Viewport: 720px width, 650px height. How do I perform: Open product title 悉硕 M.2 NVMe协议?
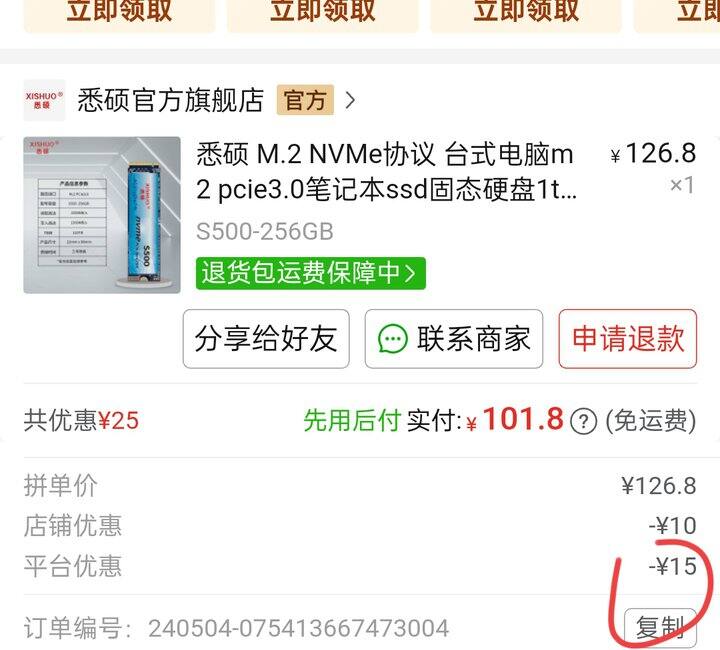(386, 171)
